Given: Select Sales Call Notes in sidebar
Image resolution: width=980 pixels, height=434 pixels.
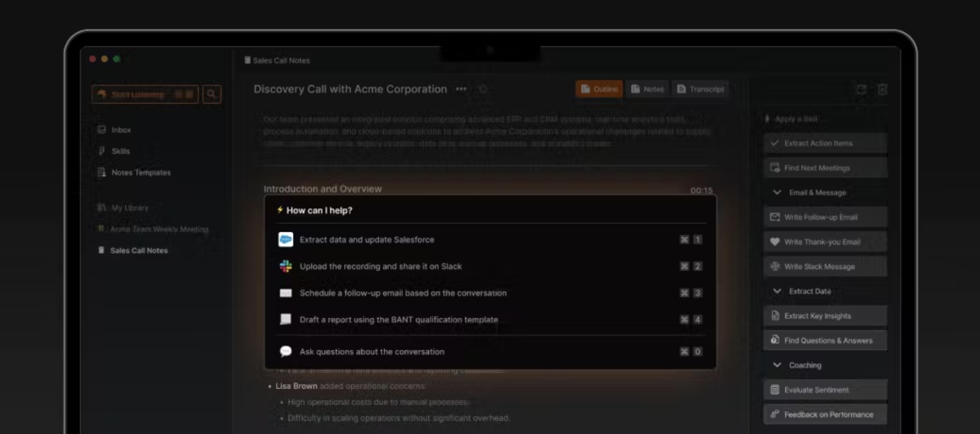Looking at the screenshot, I should pos(139,250).
